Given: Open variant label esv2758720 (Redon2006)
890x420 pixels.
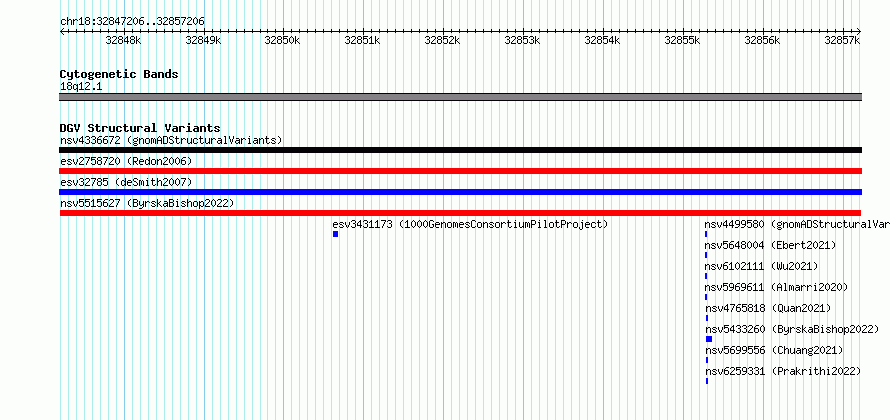Looking at the screenshot, I should point(126,162).
